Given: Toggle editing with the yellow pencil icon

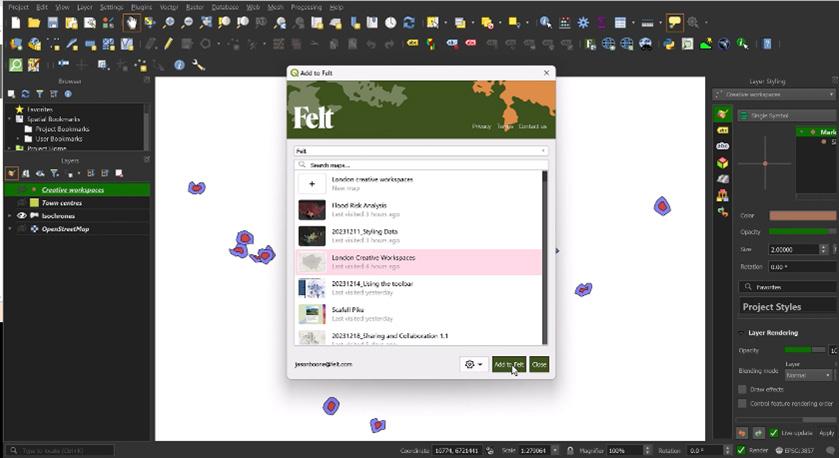Looking at the screenshot, I should click(169, 44).
